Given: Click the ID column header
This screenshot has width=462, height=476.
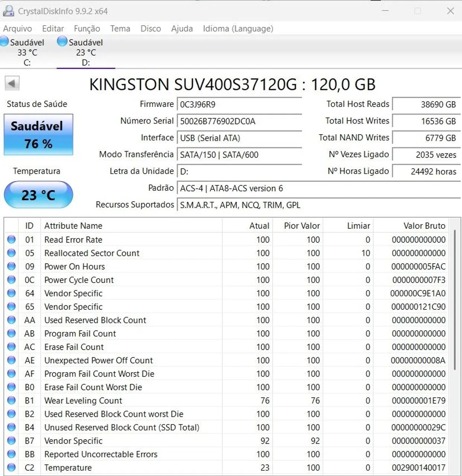Looking at the screenshot, I should coord(29,226).
